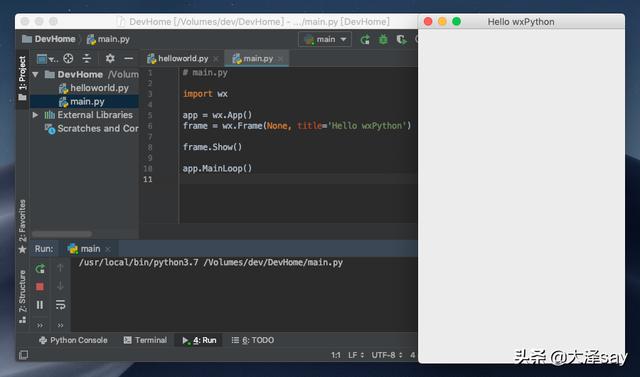Collapse the DevHome project root folder
This screenshot has width=640, height=377.
[x=36, y=75]
